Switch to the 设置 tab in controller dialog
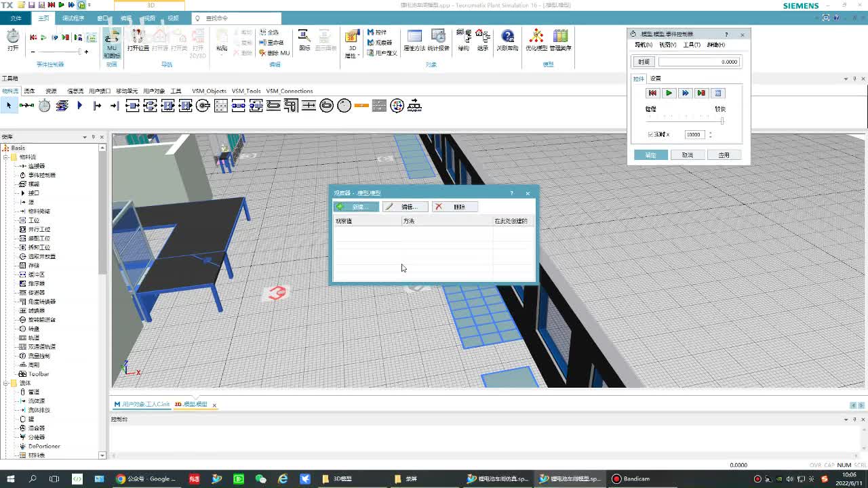The width and height of the screenshot is (868, 488). (x=656, y=79)
